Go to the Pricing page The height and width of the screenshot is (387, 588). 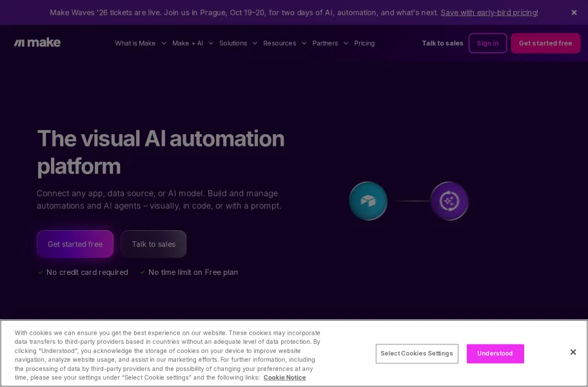(x=364, y=43)
